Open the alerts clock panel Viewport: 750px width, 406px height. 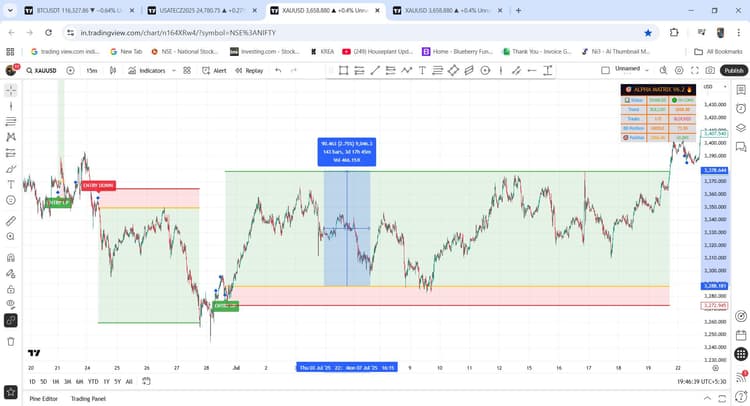pyautogui.click(x=740, y=109)
